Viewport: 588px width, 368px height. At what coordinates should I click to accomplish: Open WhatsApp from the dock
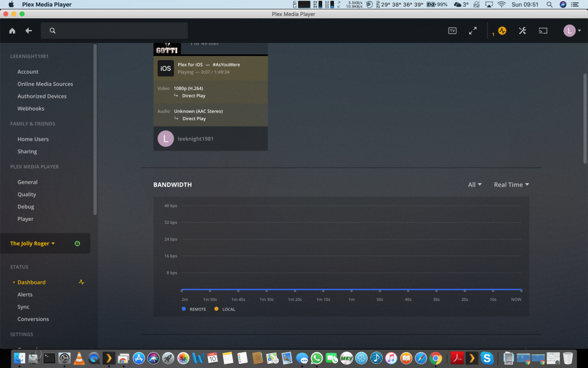pyautogui.click(x=316, y=358)
